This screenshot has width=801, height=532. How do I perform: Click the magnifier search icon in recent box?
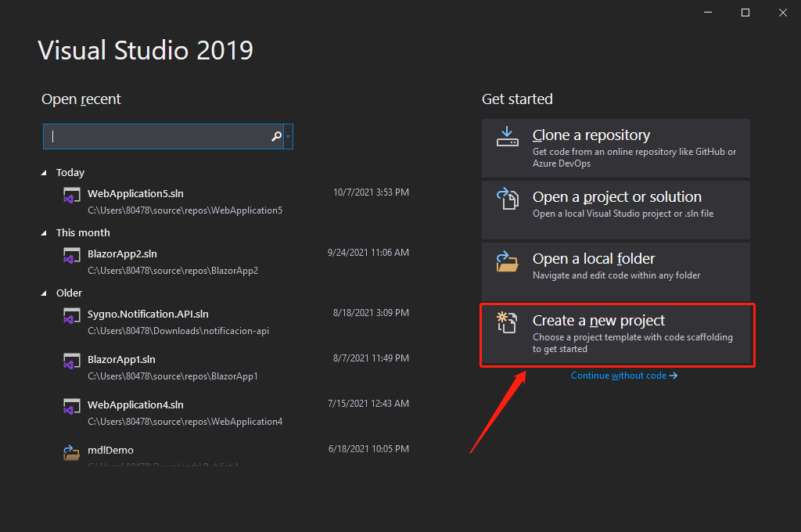point(276,136)
